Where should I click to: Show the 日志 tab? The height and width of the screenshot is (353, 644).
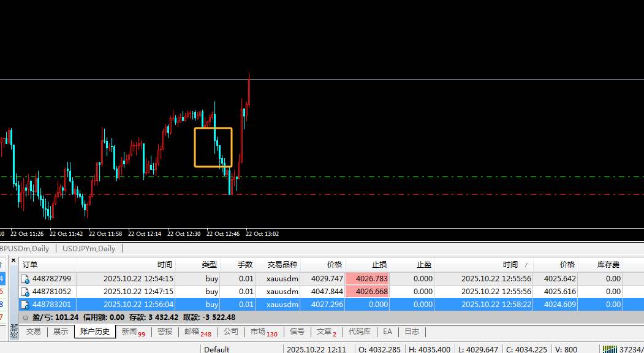(x=412, y=332)
